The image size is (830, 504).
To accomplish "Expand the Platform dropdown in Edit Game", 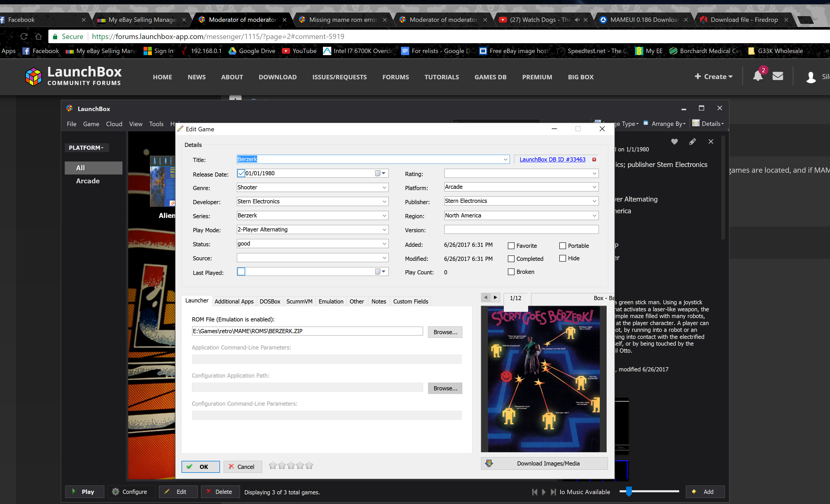I will pyautogui.click(x=594, y=187).
